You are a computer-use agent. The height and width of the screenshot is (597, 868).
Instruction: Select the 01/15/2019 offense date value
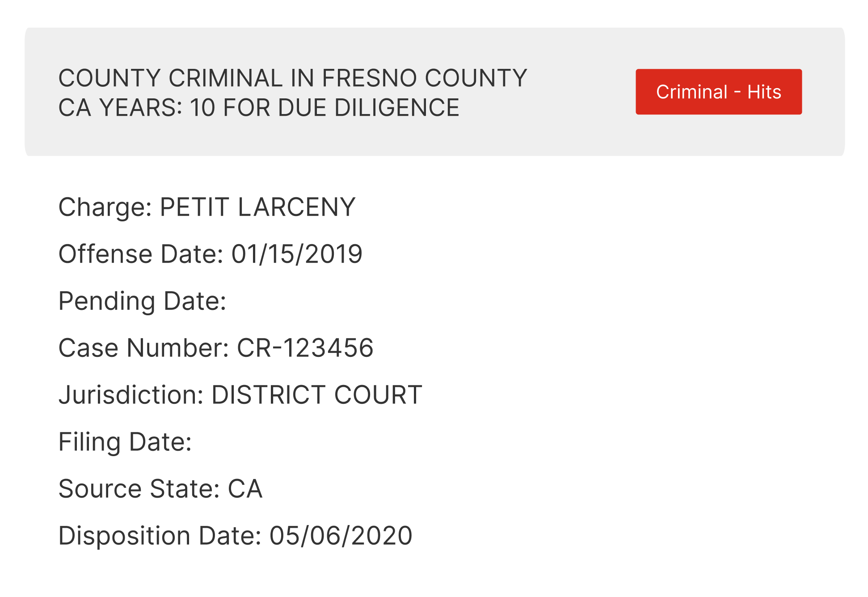(x=297, y=254)
